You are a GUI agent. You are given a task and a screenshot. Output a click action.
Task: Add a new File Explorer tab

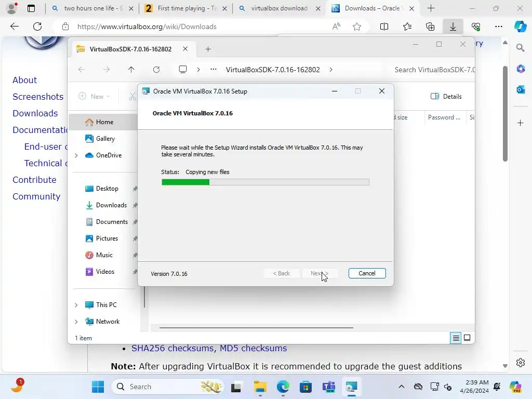click(x=208, y=49)
